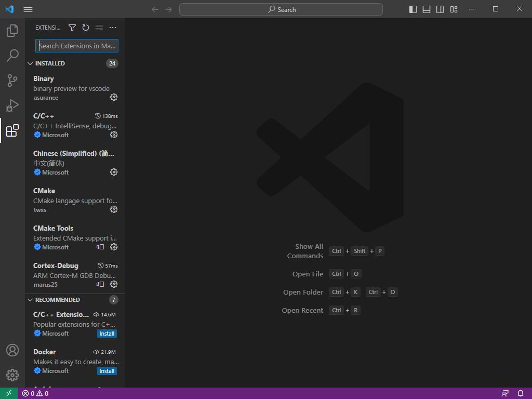This screenshot has height=399, width=532.
Task: Open the Run and Debug view
Action: pos(12,105)
